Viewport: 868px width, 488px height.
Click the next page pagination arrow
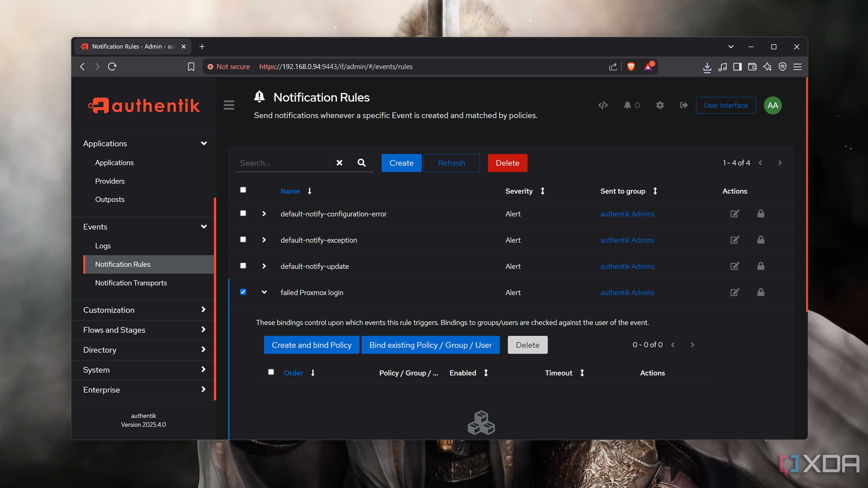click(780, 163)
